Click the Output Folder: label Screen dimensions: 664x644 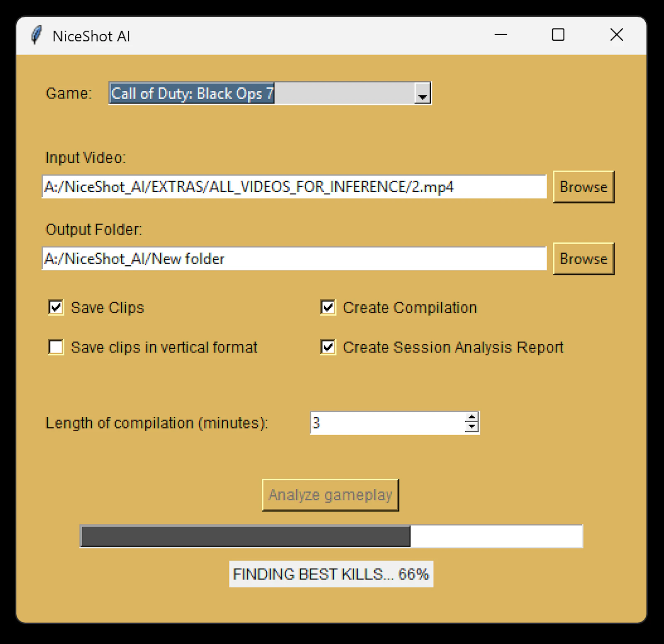click(x=94, y=230)
